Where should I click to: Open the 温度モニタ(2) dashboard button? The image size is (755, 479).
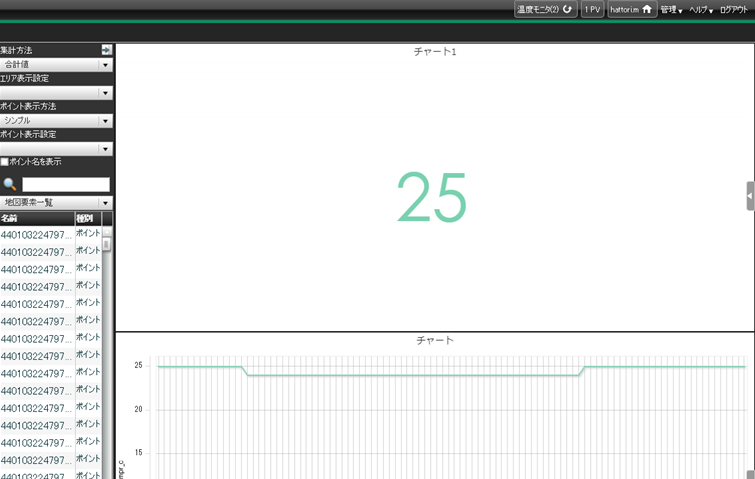(x=545, y=9)
